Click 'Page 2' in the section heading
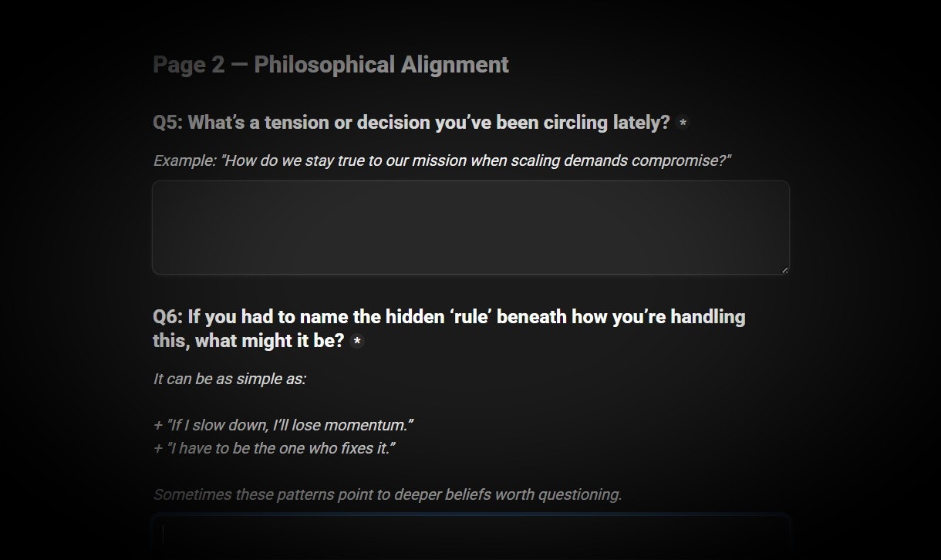Viewport: 941px width, 560px height. click(x=189, y=65)
